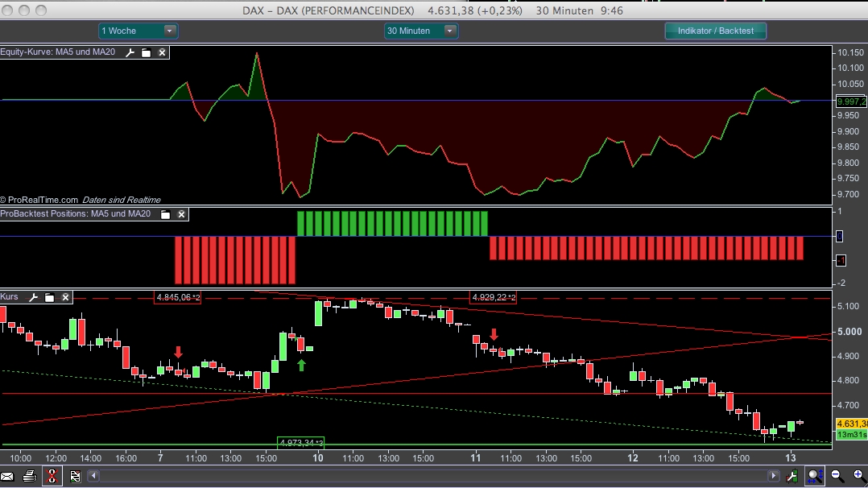Click the printer icon to print chart

tap(30, 476)
